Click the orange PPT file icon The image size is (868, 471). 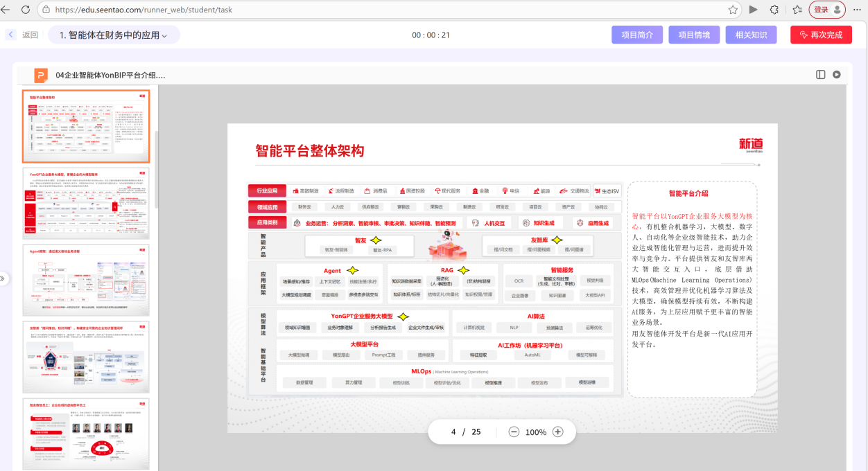coord(41,75)
